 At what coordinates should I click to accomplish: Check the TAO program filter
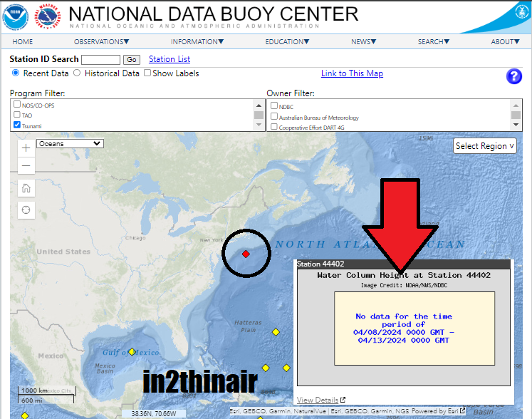click(x=17, y=115)
